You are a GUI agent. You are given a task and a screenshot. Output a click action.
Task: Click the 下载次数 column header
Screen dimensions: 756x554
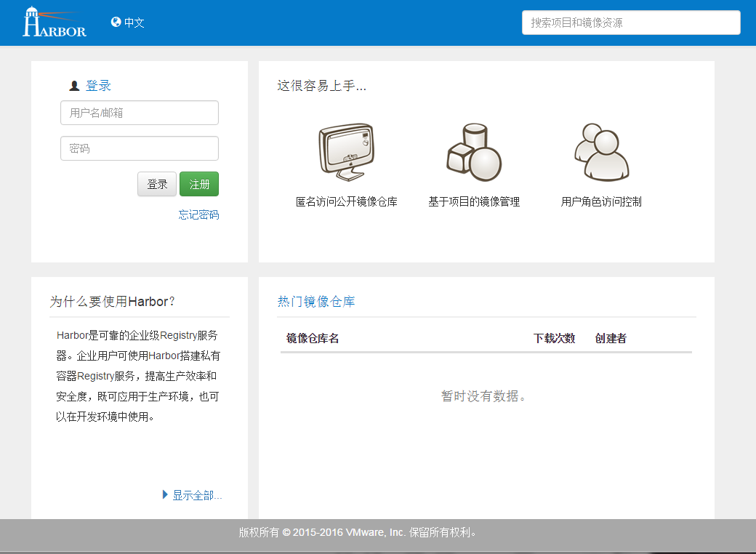(x=555, y=339)
